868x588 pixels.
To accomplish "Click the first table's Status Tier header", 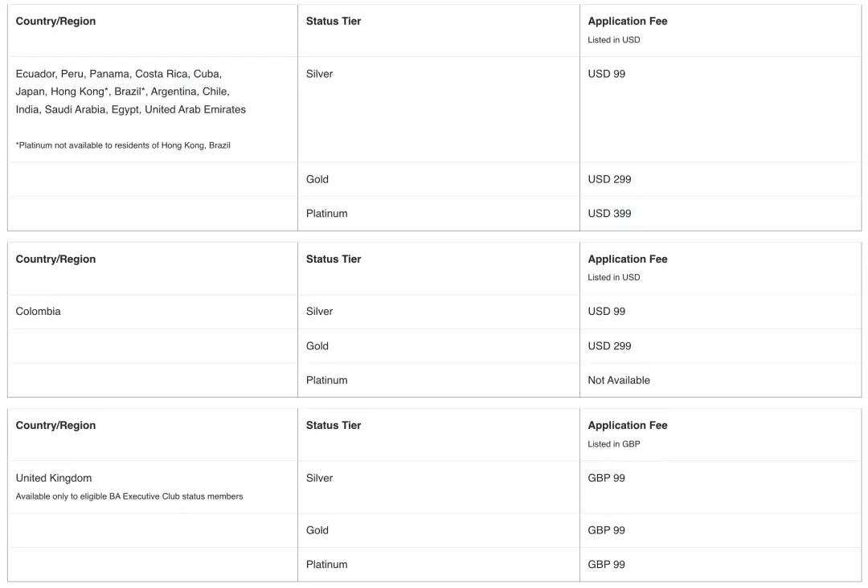I will click(334, 22).
